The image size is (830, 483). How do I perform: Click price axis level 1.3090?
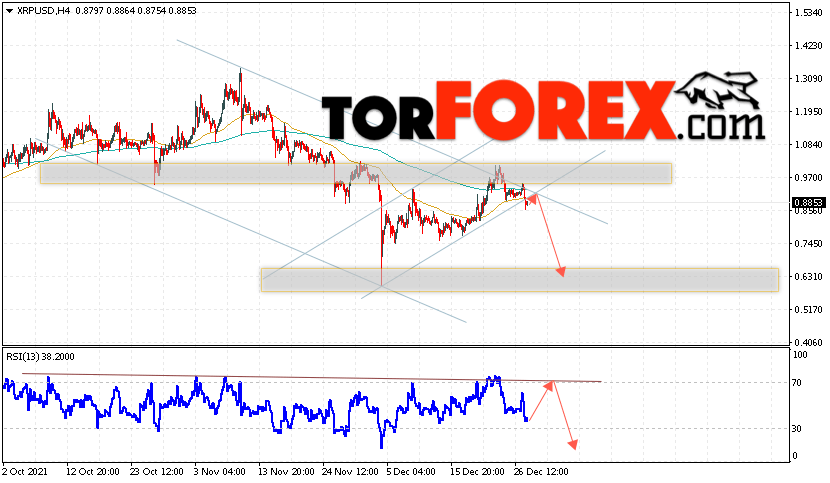(x=809, y=78)
